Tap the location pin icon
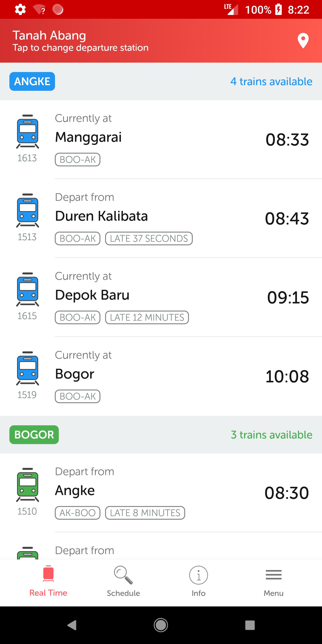Viewport: 322px width, 644px height. click(303, 40)
